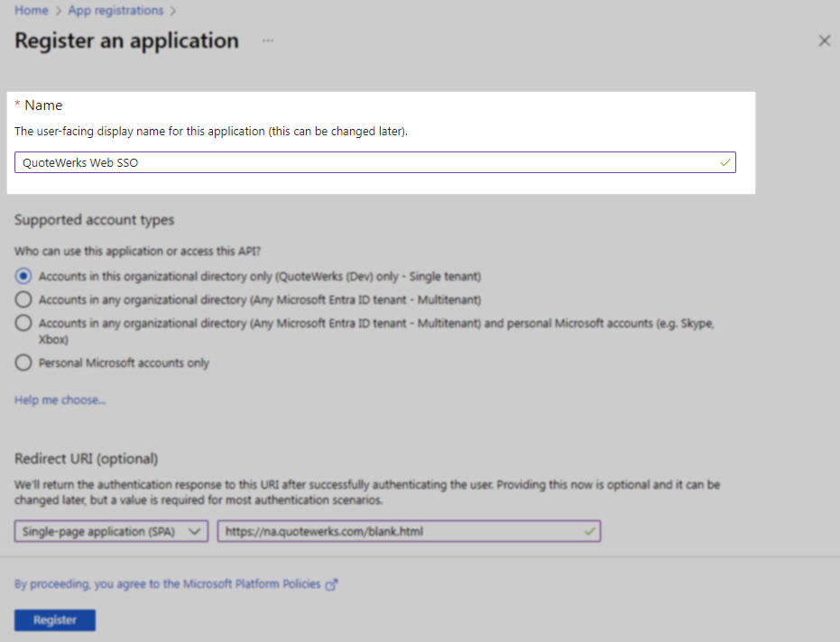The height and width of the screenshot is (642, 840).
Task: Click into the QuoteWerks Web SSO name field
Action: [361, 162]
